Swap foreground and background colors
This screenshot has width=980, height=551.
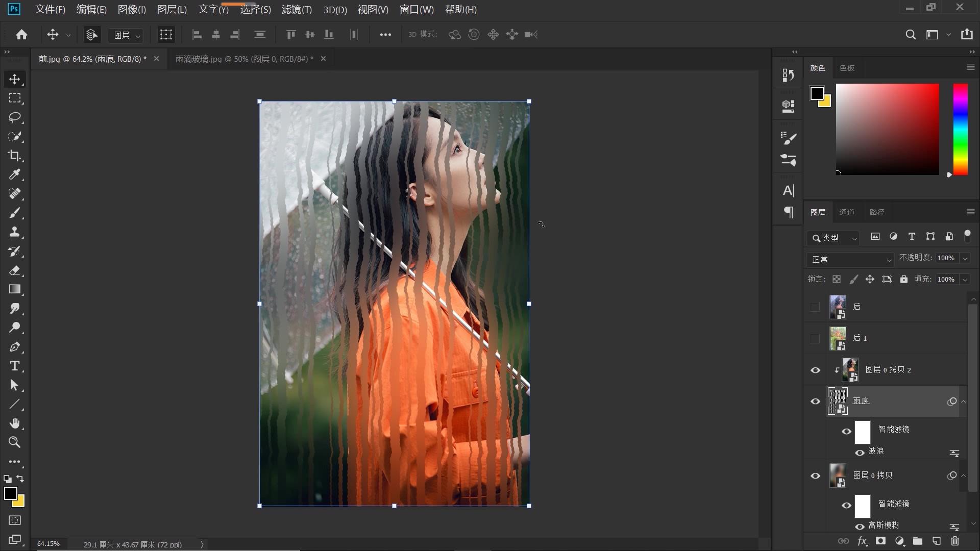click(x=20, y=479)
